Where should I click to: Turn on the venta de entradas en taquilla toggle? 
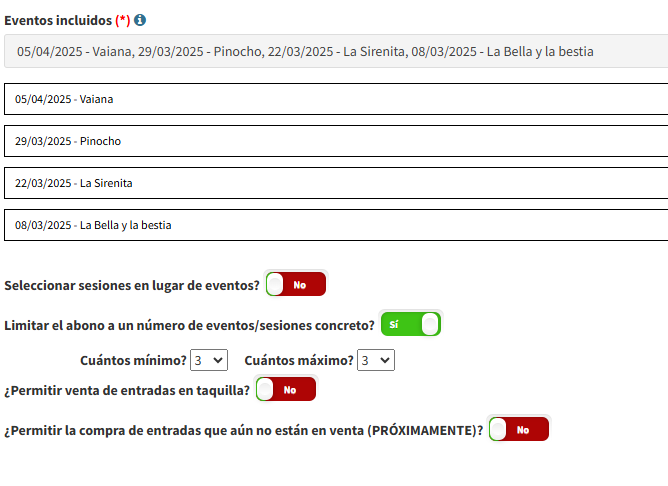coord(286,390)
